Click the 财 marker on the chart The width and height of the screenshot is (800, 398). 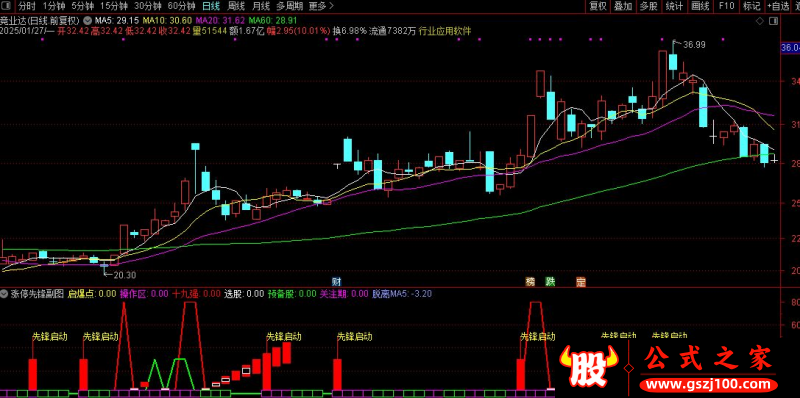click(336, 282)
